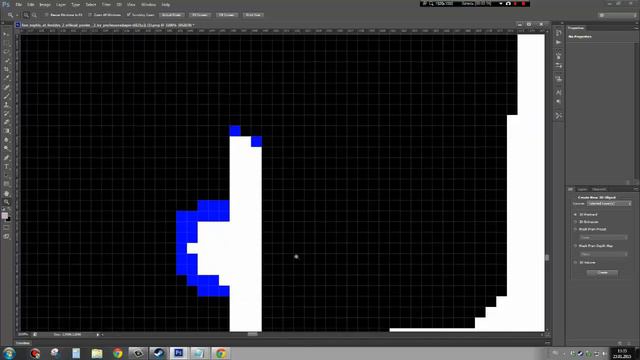640x360 pixels.
Task: Click Create button in 3D panel
Action: (602, 273)
